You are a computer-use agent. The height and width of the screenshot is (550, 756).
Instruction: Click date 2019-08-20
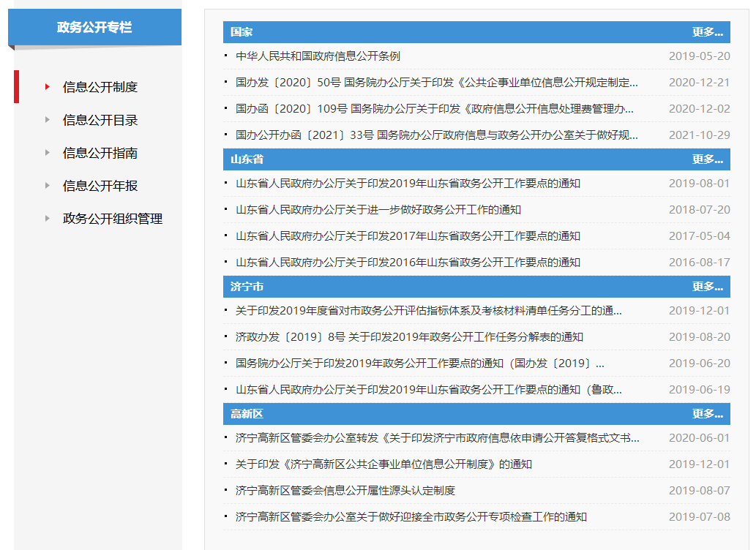tap(700, 337)
